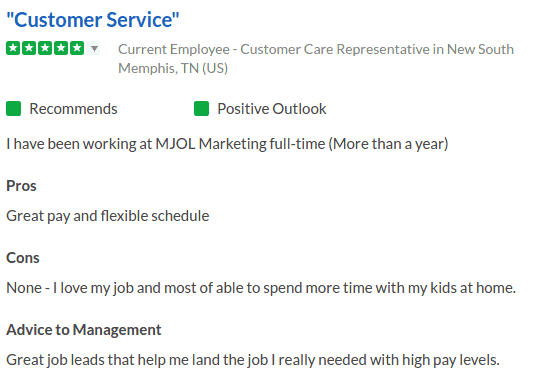
Task: Click the fourth green rating star
Action: coord(61,48)
